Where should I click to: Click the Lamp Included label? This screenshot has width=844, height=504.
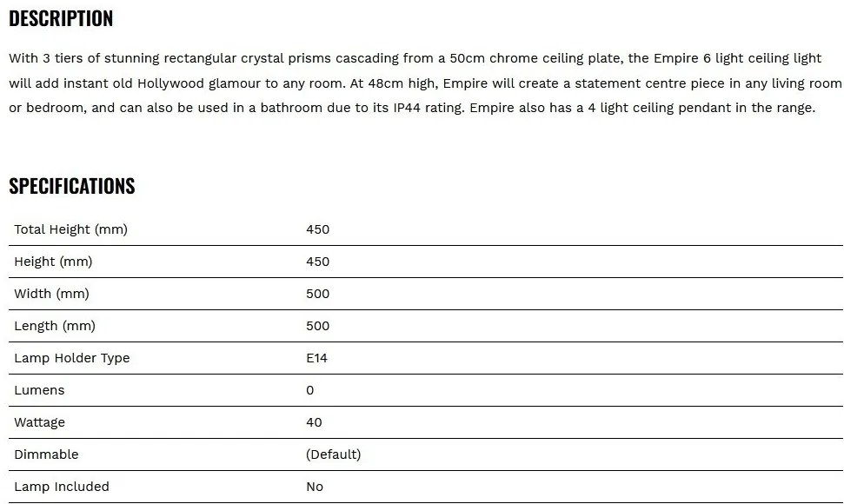(x=62, y=487)
